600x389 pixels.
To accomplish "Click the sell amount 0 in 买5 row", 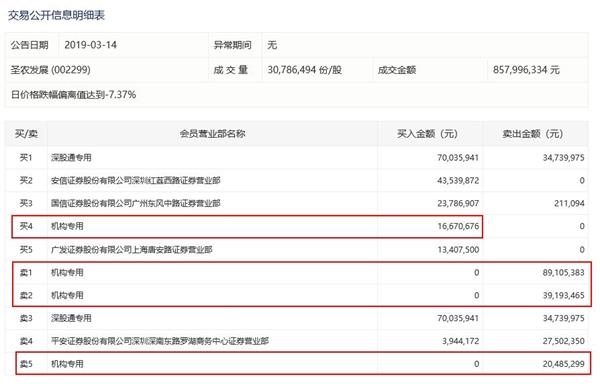I will [582, 250].
